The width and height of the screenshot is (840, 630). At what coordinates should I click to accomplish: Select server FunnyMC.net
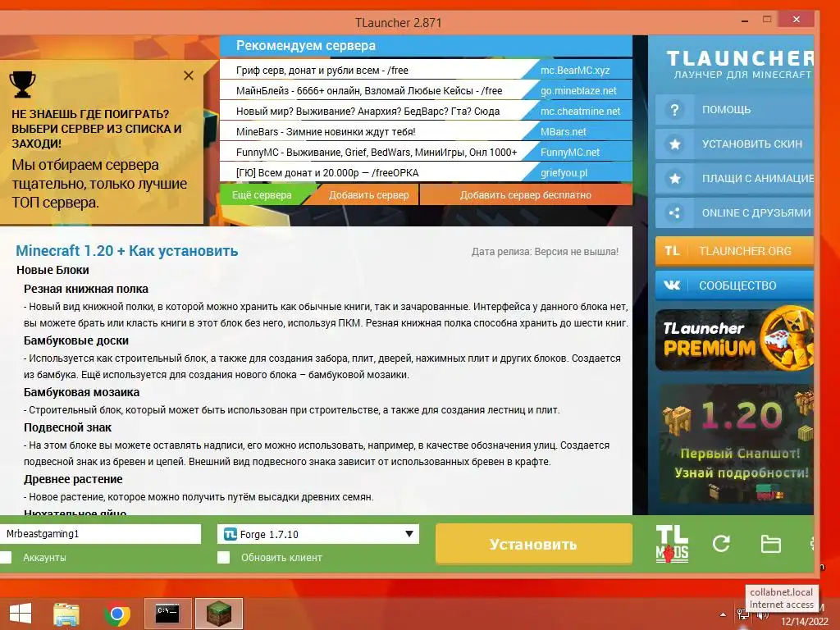570,152
